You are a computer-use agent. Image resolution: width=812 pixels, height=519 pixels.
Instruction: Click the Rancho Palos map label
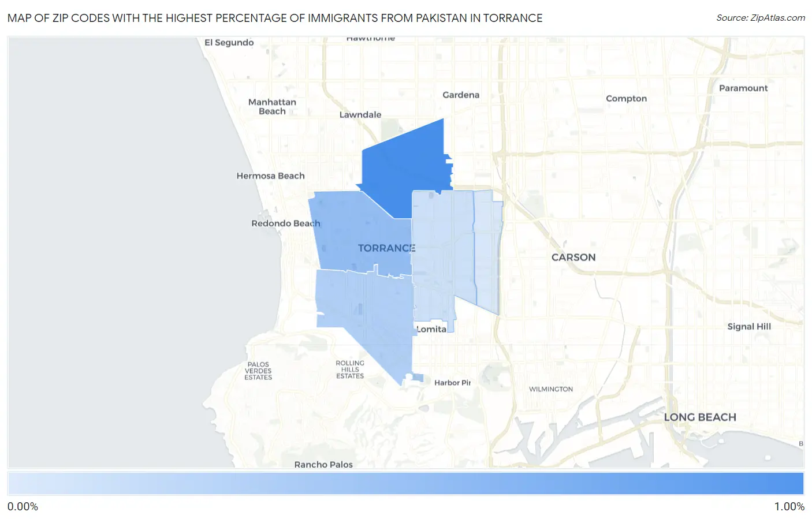(323, 465)
